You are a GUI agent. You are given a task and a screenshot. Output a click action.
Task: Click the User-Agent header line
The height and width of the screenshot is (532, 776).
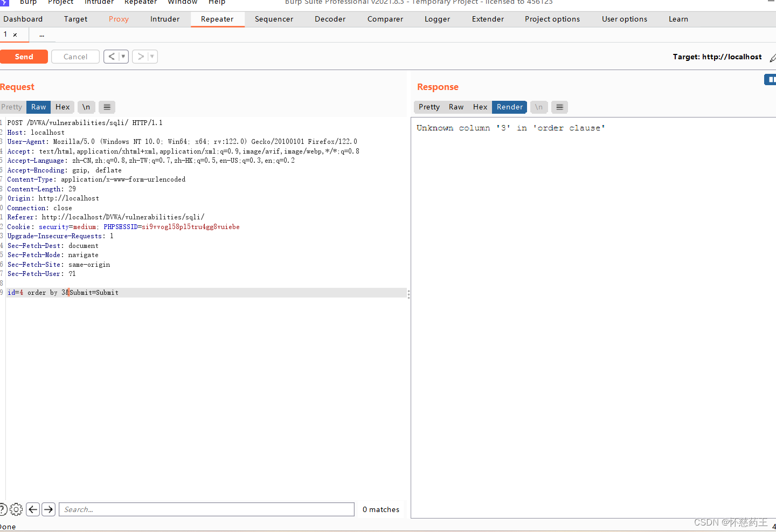pos(182,142)
